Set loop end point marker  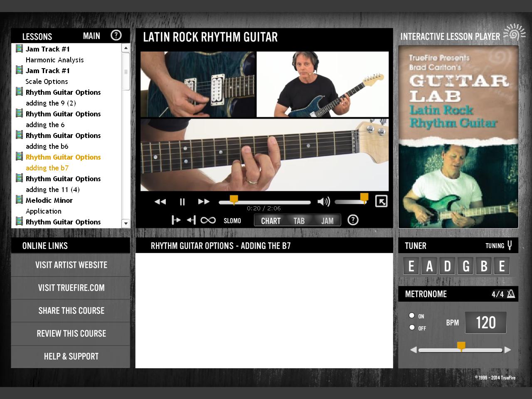pyautogui.click(x=191, y=220)
